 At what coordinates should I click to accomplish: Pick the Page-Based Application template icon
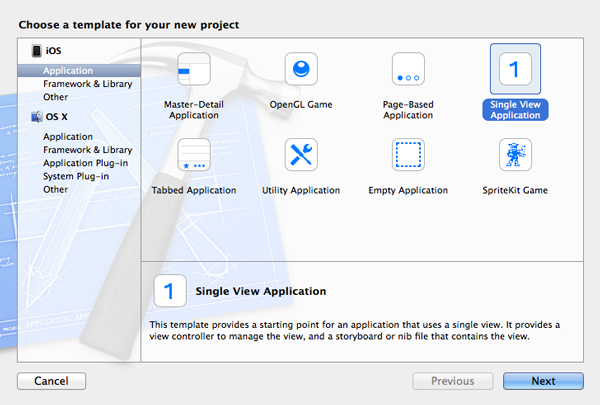pos(408,71)
